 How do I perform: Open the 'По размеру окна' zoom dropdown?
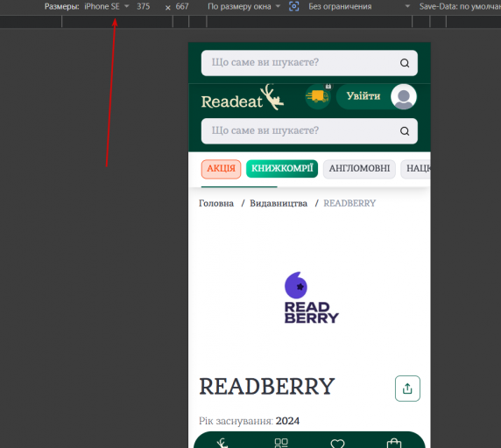[243, 6]
